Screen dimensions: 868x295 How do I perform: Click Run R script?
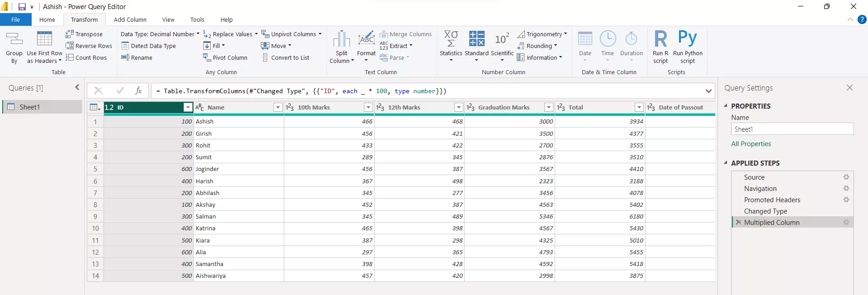[x=660, y=48]
